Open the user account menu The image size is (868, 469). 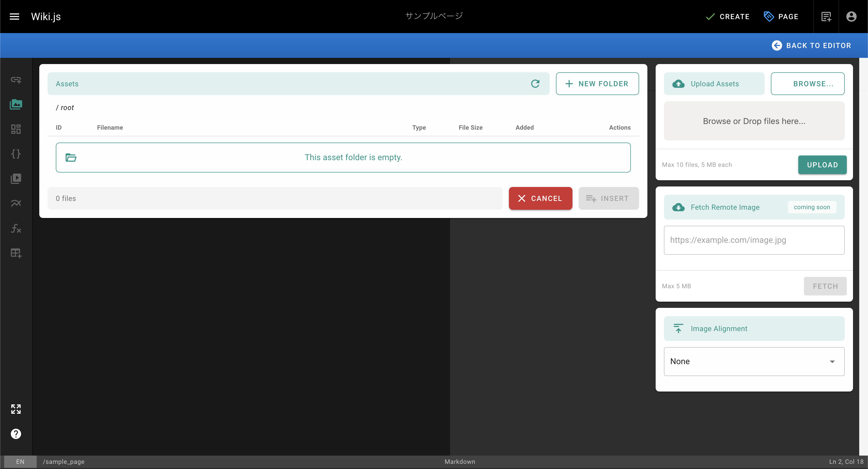851,17
